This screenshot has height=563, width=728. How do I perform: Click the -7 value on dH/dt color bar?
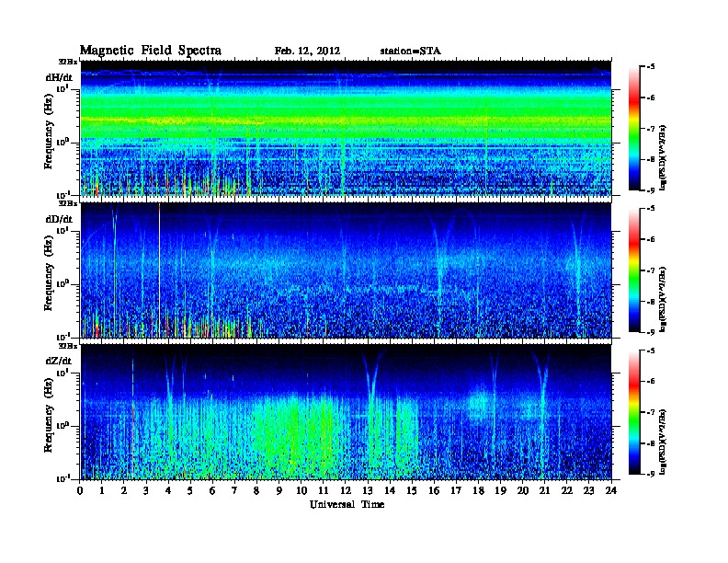[651, 129]
